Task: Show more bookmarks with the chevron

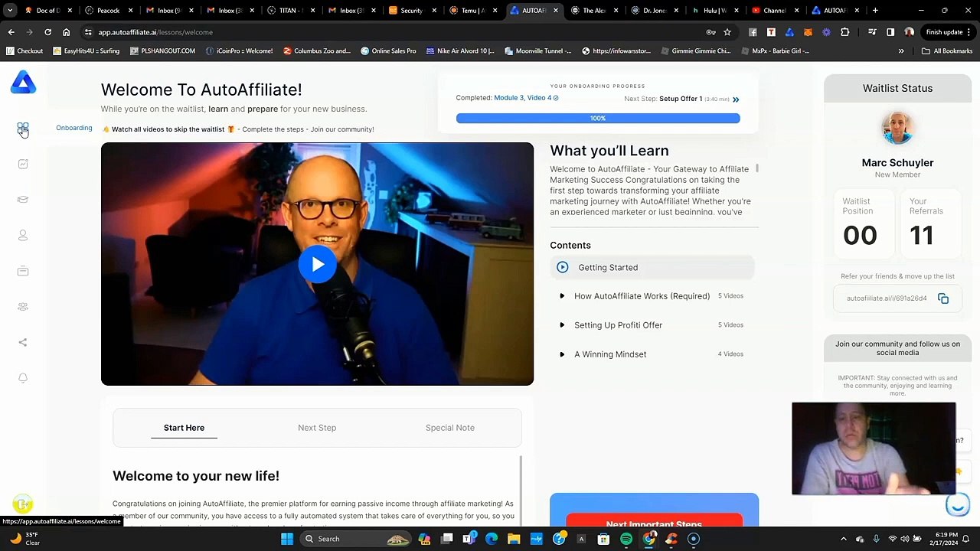Action: (x=901, y=51)
